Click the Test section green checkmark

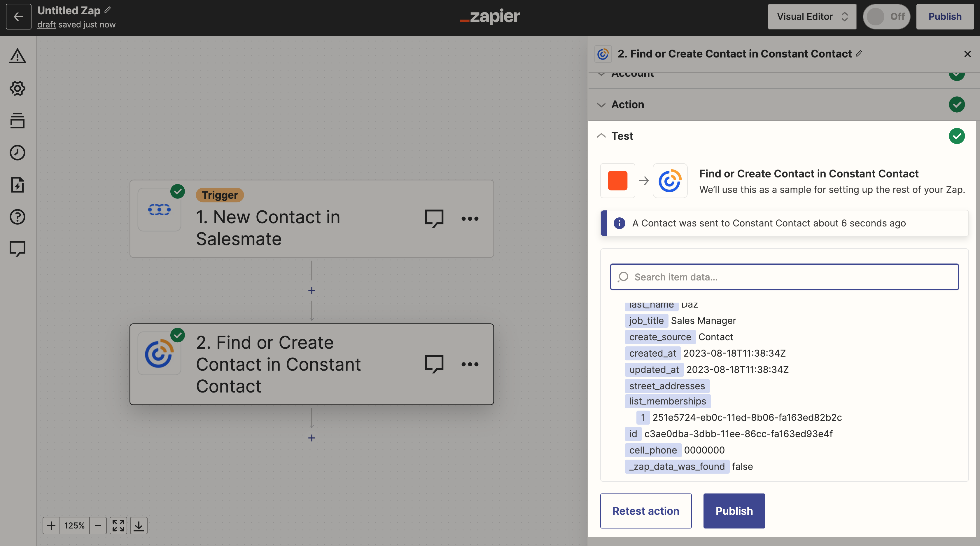956,136
